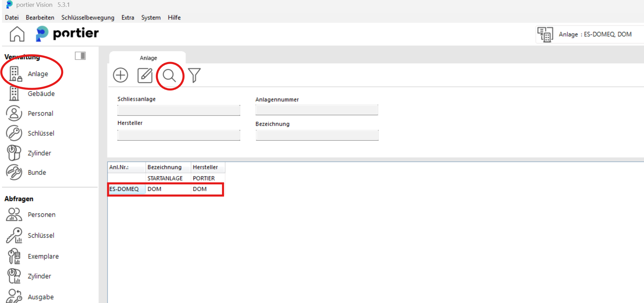Viewport: 644px width, 303px height.
Task: Open the Ausgabe query
Action: [x=31, y=296]
